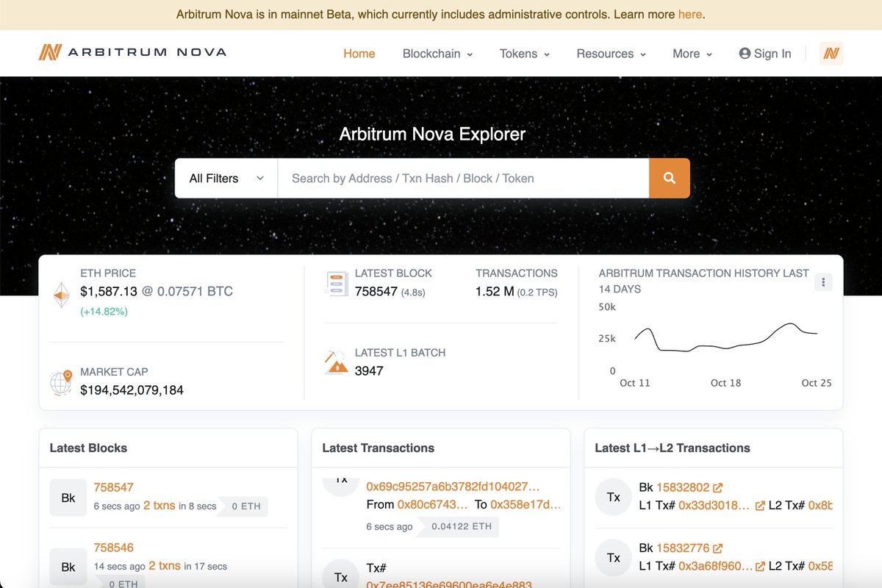Image resolution: width=882 pixels, height=588 pixels.
Task: Open L2 Tx 0x8b in first L1→L2 row
Action: tap(820, 506)
